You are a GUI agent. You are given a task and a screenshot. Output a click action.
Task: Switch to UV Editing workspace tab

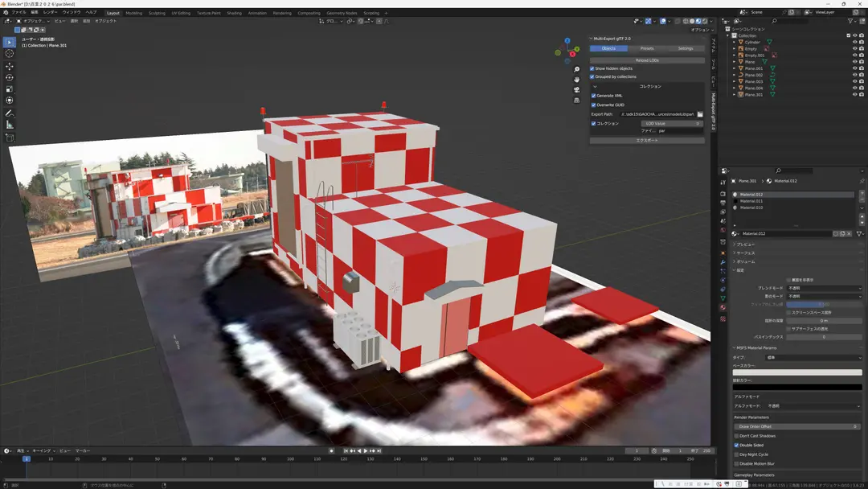coord(181,13)
